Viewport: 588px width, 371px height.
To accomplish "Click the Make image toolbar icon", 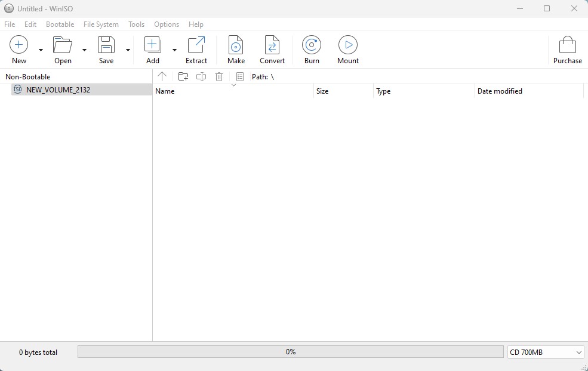I will pos(236,45).
